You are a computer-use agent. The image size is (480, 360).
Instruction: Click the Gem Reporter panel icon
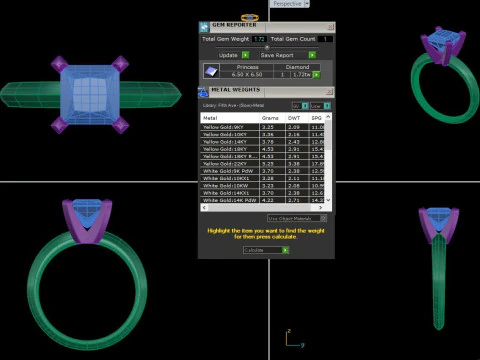(x=204, y=27)
